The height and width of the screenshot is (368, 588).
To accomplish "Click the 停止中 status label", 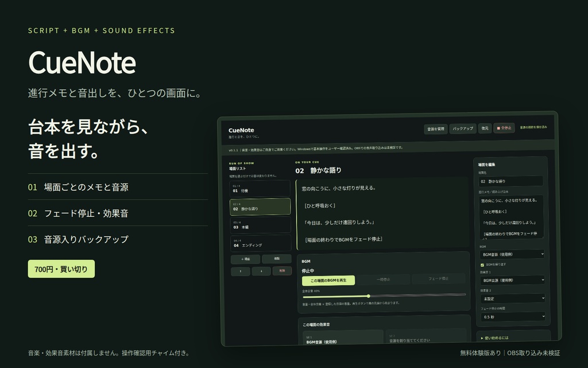I will pos(308,271).
